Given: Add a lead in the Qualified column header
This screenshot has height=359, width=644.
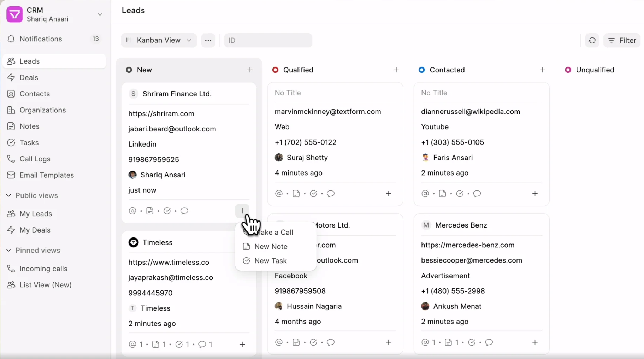Looking at the screenshot, I should pyautogui.click(x=396, y=70).
